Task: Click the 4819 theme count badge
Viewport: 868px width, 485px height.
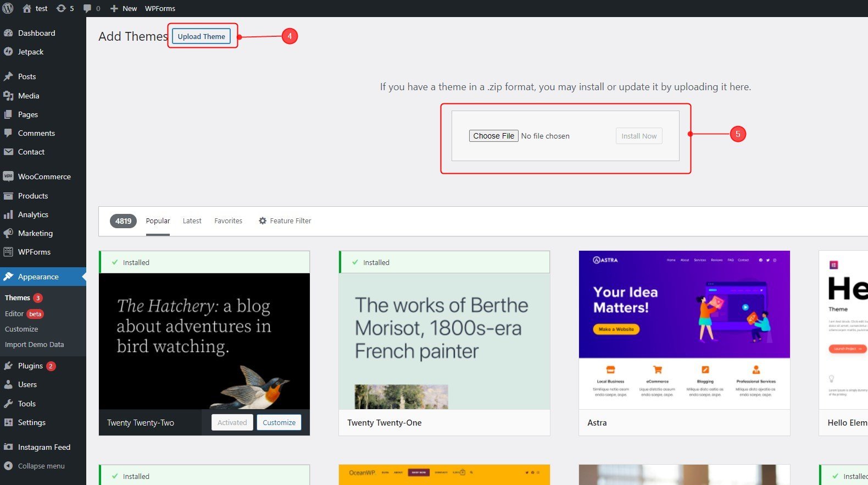Action: tap(123, 221)
